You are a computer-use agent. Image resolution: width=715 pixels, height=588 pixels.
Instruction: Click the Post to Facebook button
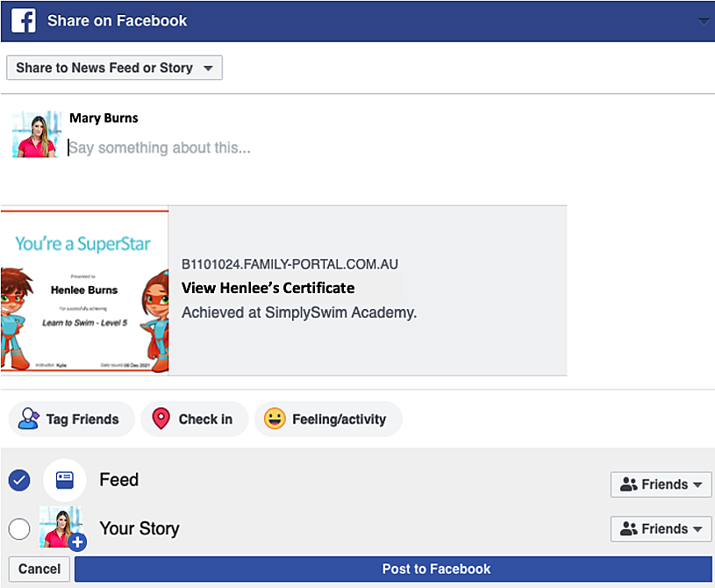tap(393, 570)
